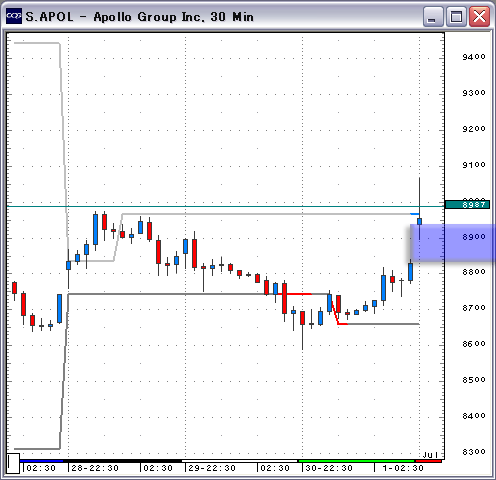This screenshot has width=496, height=480.
Task: Click the Jul month label
Action: [430, 455]
